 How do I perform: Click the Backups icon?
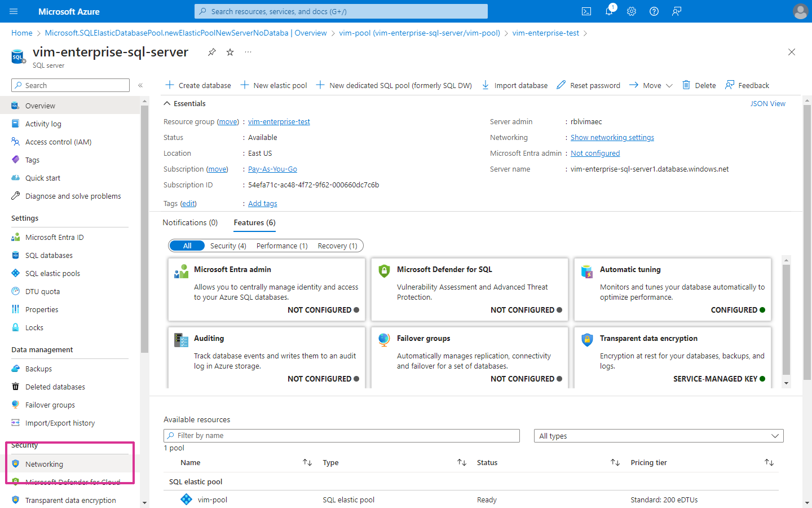[15, 369]
